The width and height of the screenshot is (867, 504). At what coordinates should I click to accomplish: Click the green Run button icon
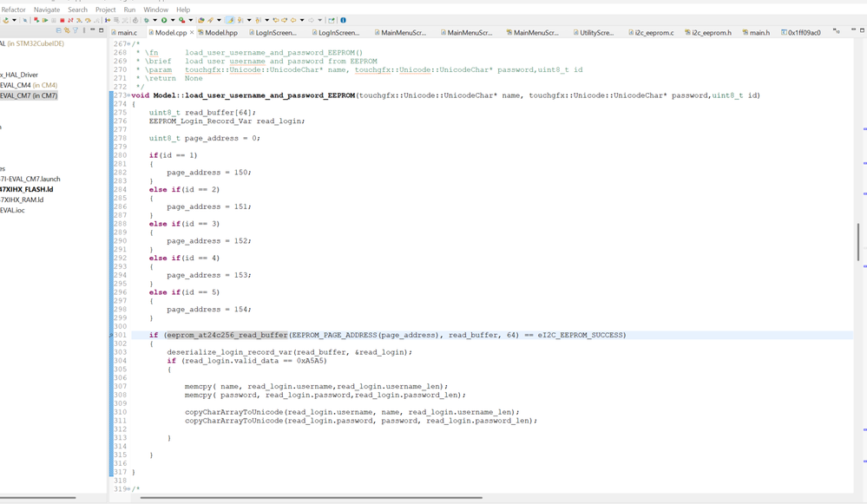click(x=163, y=20)
